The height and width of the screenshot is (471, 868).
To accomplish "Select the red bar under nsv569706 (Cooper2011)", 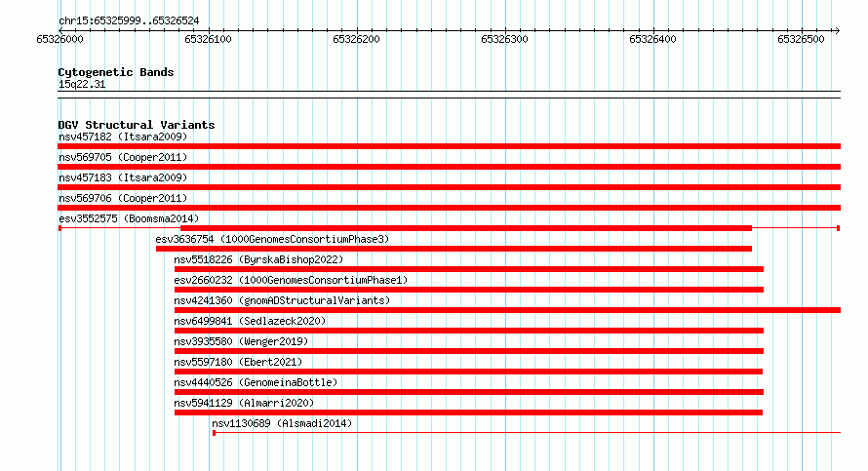I will (449, 208).
